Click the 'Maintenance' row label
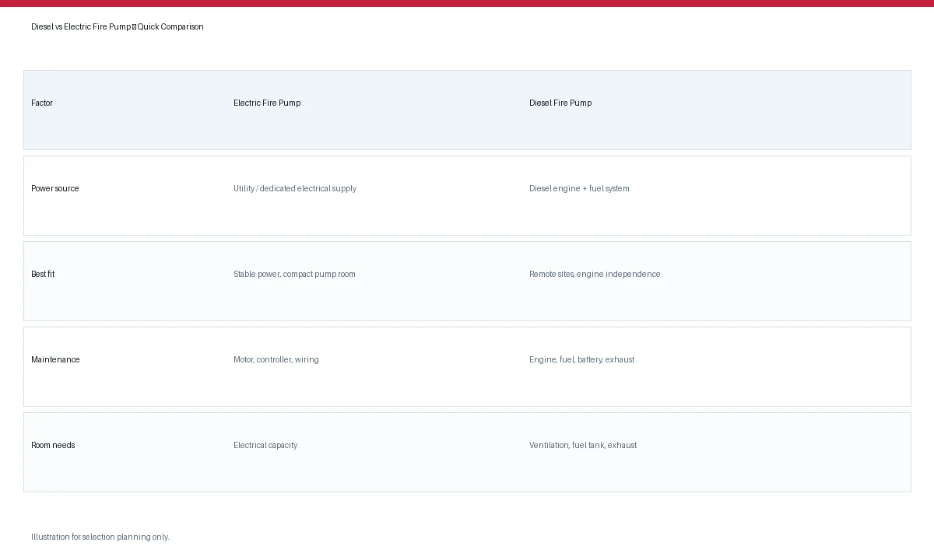This screenshot has width=934, height=560. tap(55, 359)
